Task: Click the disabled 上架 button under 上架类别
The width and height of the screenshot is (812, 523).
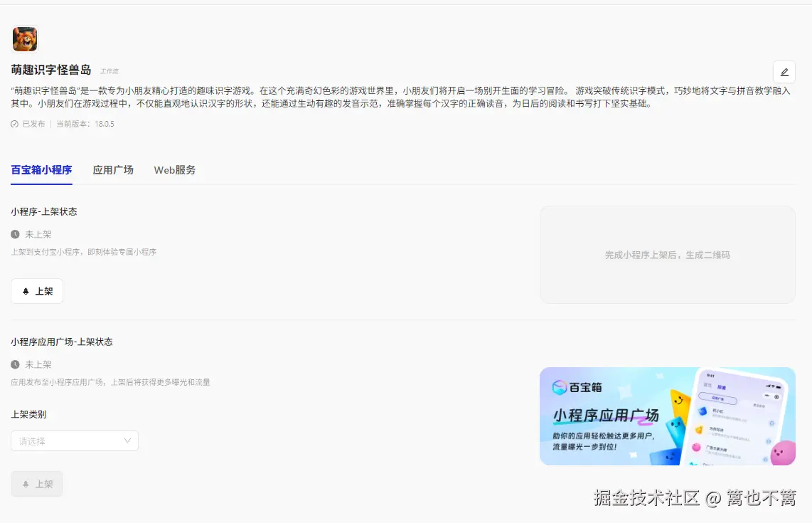Action: [x=36, y=483]
